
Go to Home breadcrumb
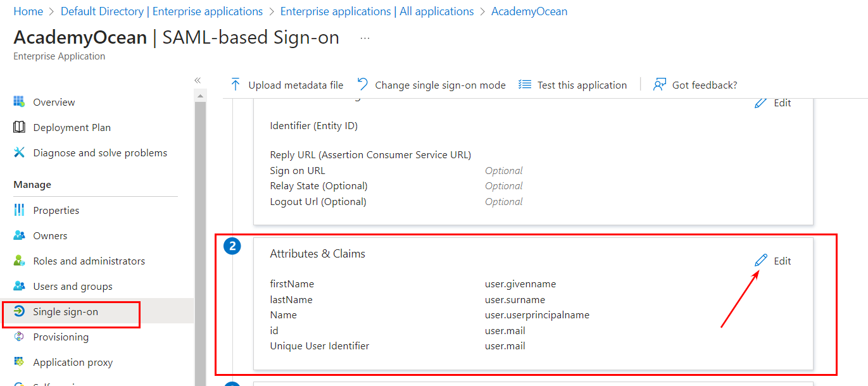pyautogui.click(x=28, y=11)
